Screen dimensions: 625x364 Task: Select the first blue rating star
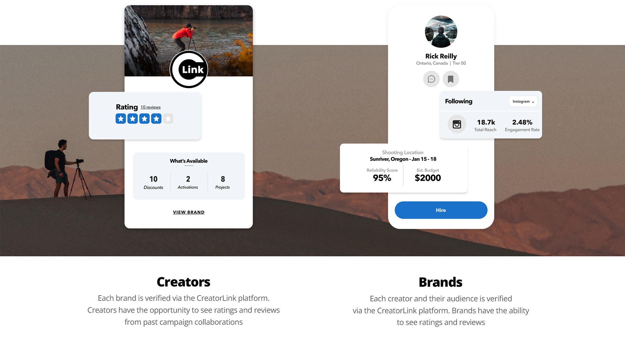point(121,119)
